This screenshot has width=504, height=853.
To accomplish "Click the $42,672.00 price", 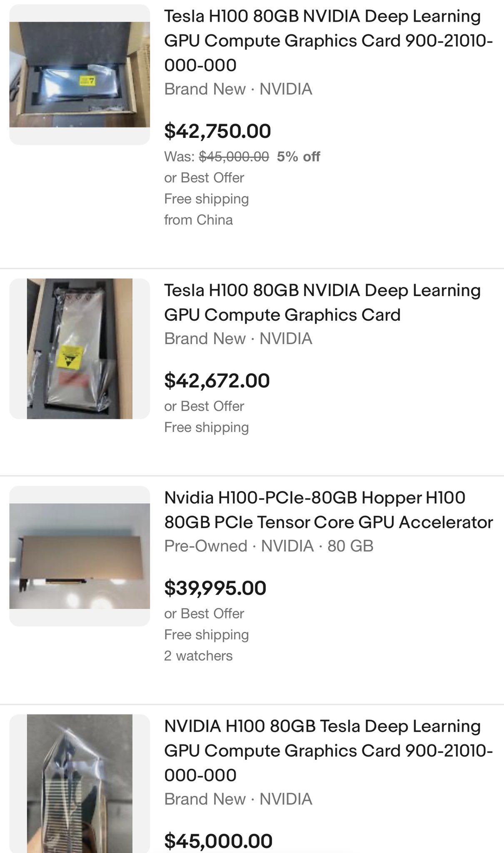I will point(217,381).
